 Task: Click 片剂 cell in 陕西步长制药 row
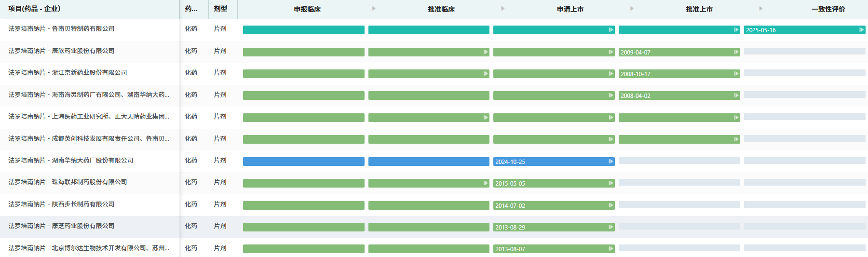(x=220, y=204)
